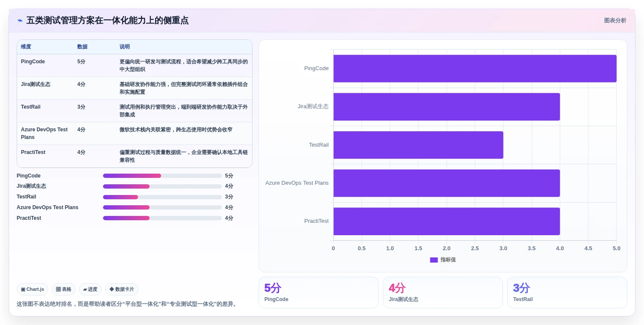The height and width of the screenshot is (325, 644).
Task: Click the PingCode progress bar
Action: 162,176
